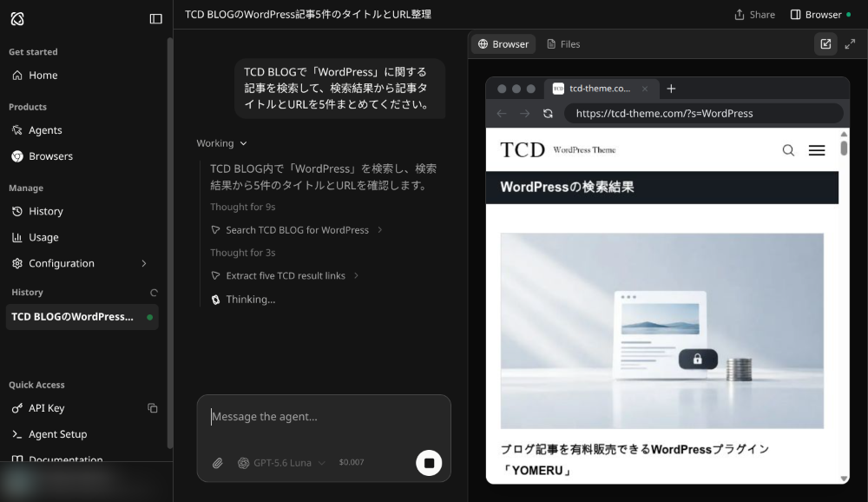This screenshot has width=868, height=502.
Task: Click the $0.007 cost indicator
Action: tap(352, 462)
